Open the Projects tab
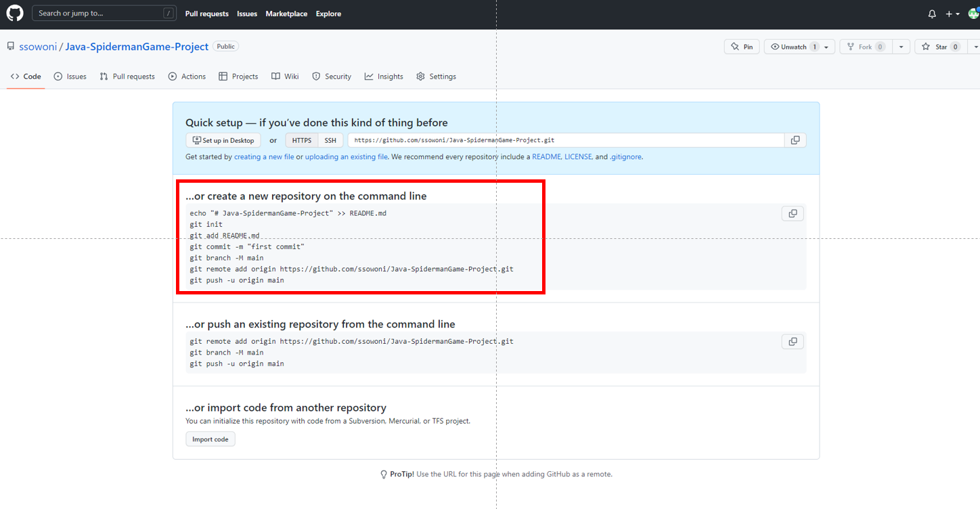This screenshot has width=980, height=509. click(238, 76)
